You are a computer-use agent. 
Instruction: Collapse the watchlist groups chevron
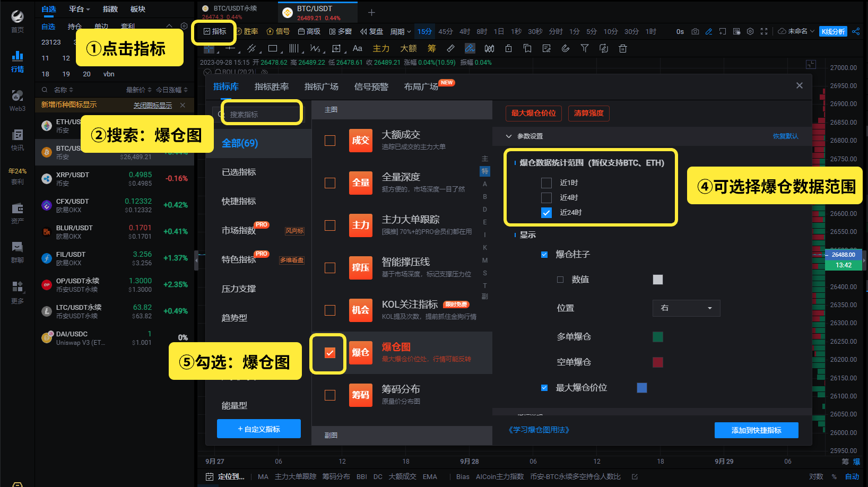pos(169,26)
